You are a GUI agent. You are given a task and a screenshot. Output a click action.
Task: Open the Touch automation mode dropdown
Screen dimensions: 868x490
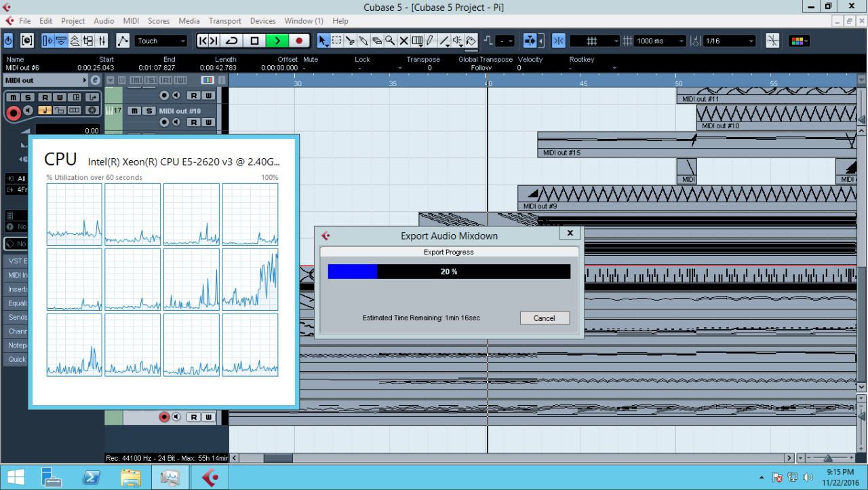(161, 41)
